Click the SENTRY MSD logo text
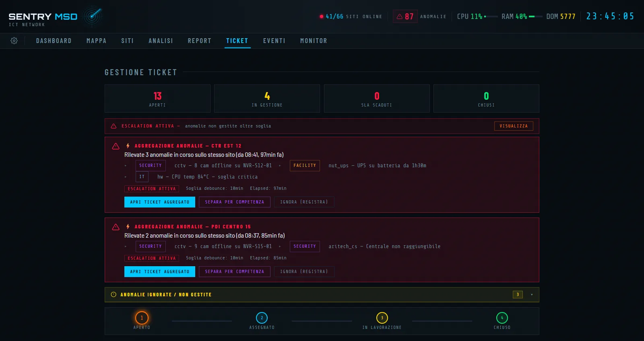 [43, 16]
